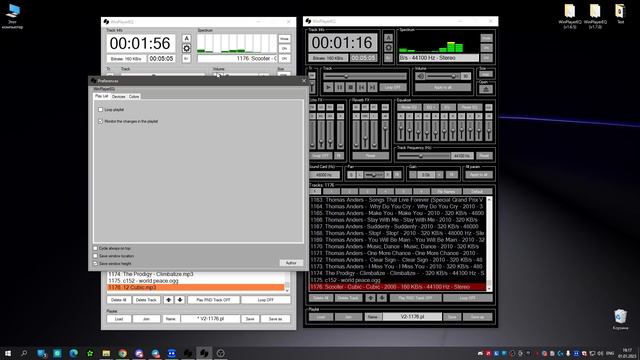The height and width of the screenshot is (360, 640).
Task: Switch to Play List tab in Preferences
Action: pyautogui.click(x=102, y=96)
